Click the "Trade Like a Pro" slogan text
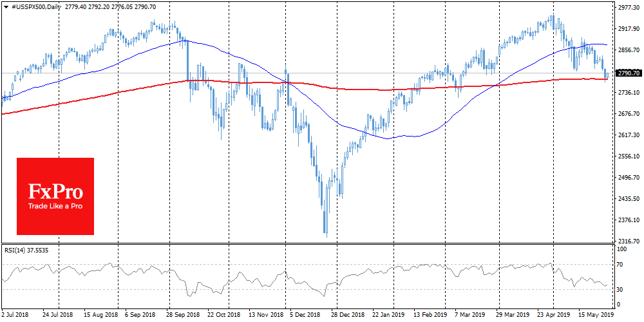 point(55,207)
